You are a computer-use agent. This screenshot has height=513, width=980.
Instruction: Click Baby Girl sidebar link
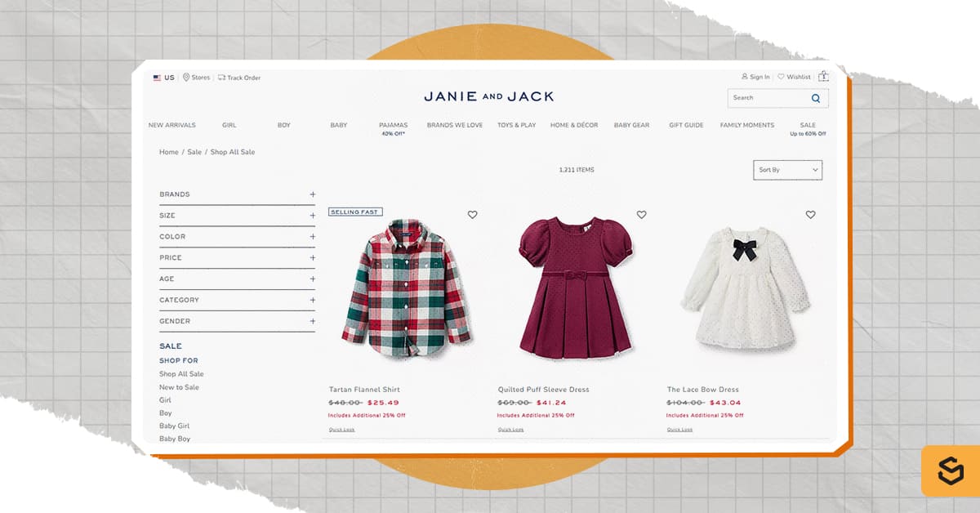pyautogui.click(x=174, y=426)
